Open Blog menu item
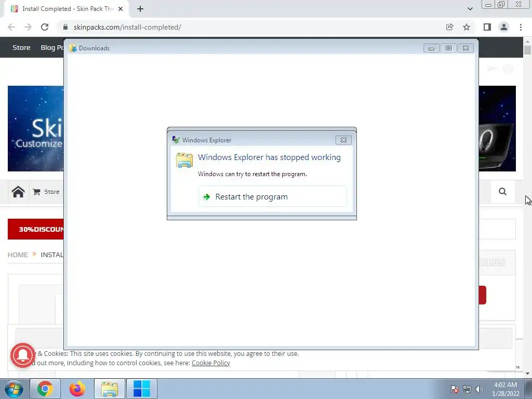The height and width of the screenshot is (399, 532). coord(52,47)
